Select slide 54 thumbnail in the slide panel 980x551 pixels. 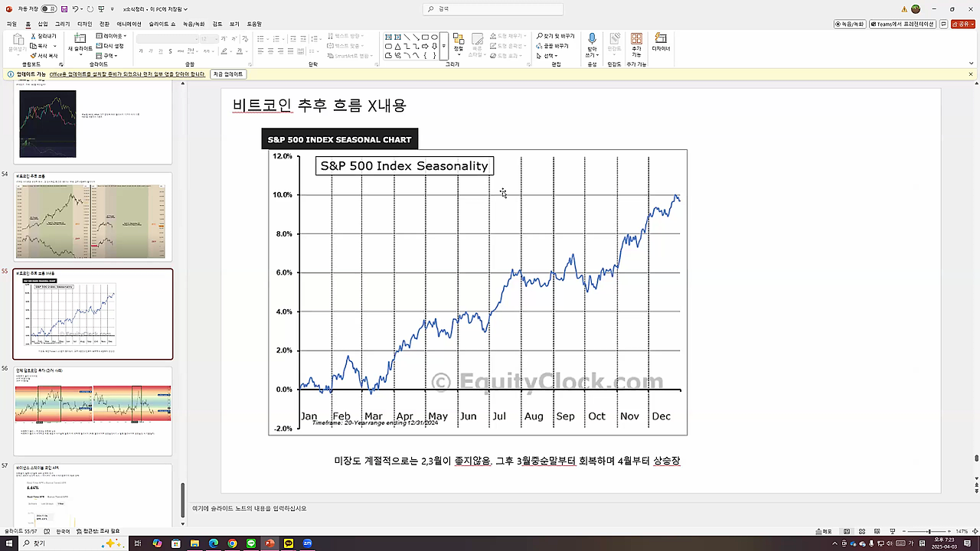tap(93, 217)
